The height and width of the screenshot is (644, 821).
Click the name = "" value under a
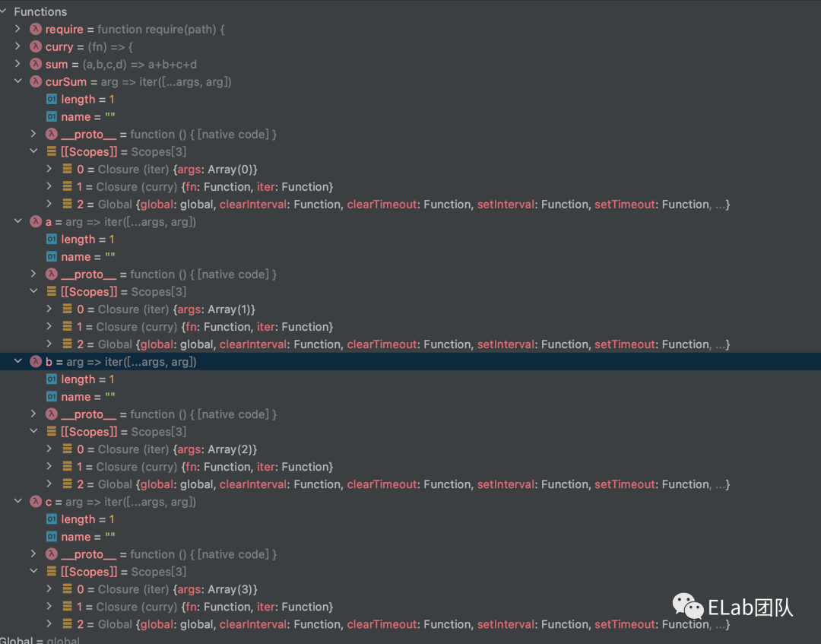point(110,256)
